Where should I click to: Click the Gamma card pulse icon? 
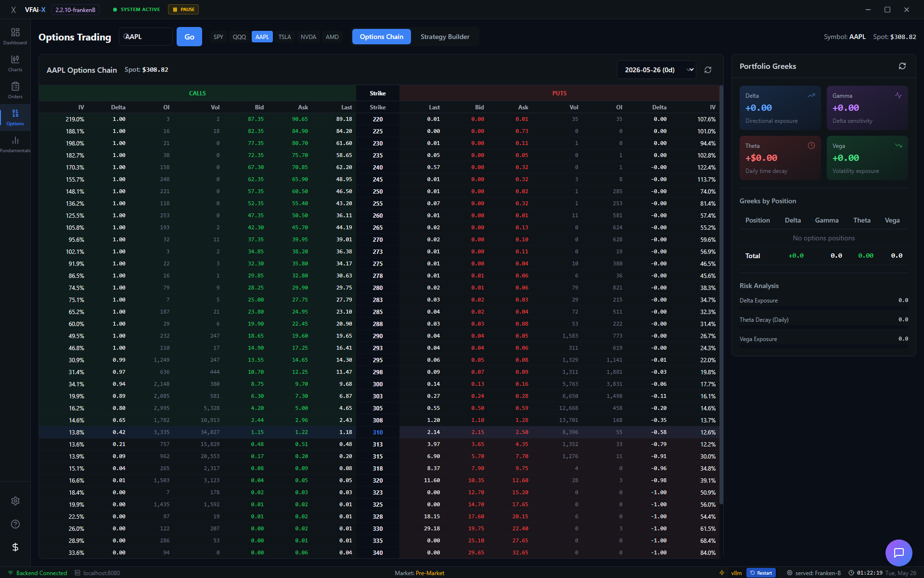pos(898,95)
